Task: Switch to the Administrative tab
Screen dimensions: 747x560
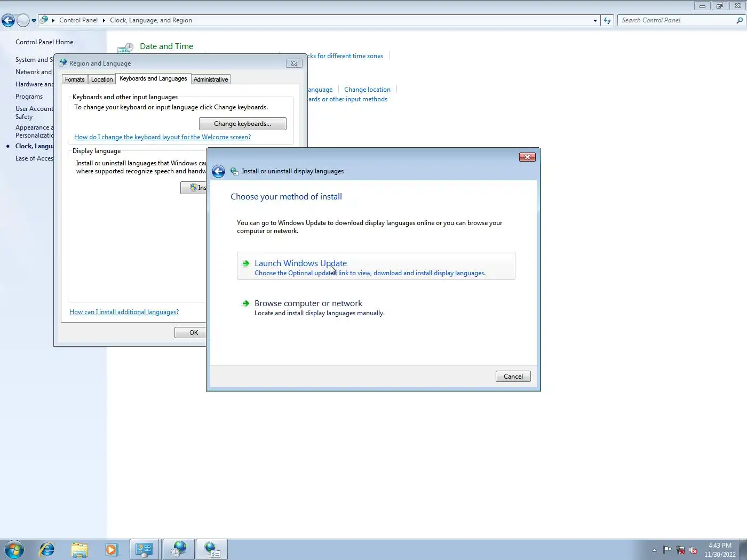Action: click(x=211, y=79)
